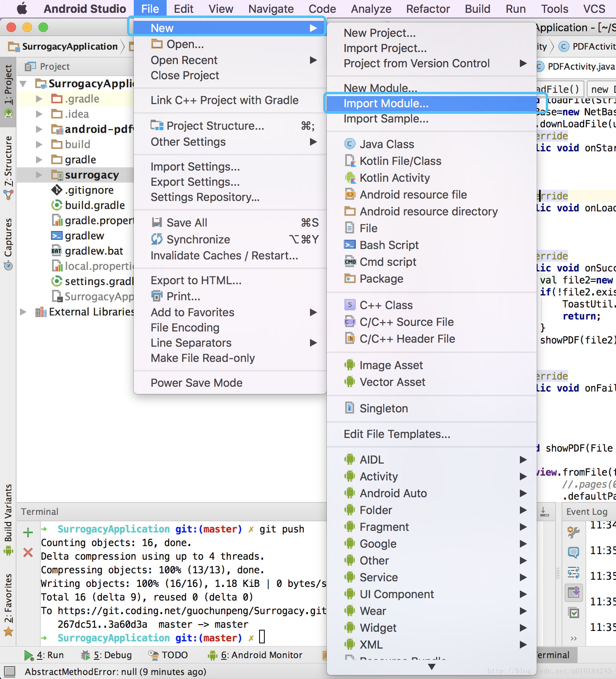Image resolution: width=616 pixels, height=679 pixels.
Task: Open the VCS menu
Action: (594, 9)
